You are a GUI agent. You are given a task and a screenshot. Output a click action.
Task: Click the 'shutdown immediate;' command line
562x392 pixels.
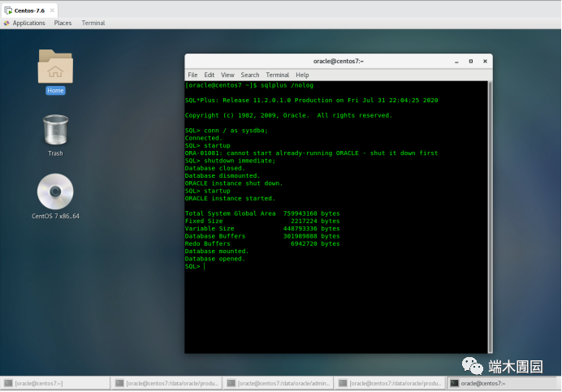point(230,161)
